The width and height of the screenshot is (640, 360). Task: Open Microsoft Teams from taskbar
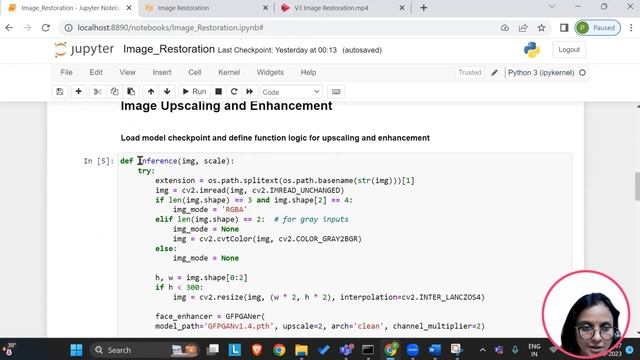point(346,350)
